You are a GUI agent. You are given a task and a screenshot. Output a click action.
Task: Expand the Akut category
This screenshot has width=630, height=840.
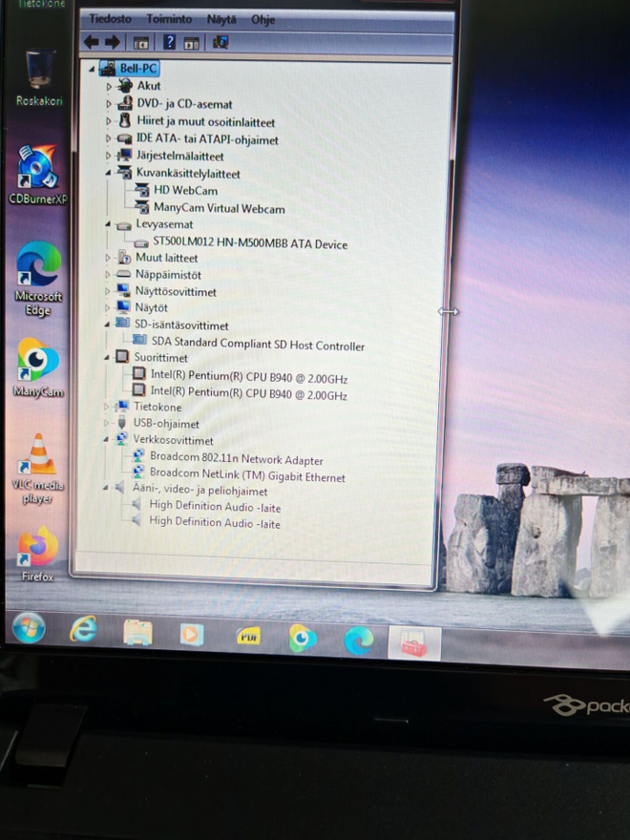[109, 86]
